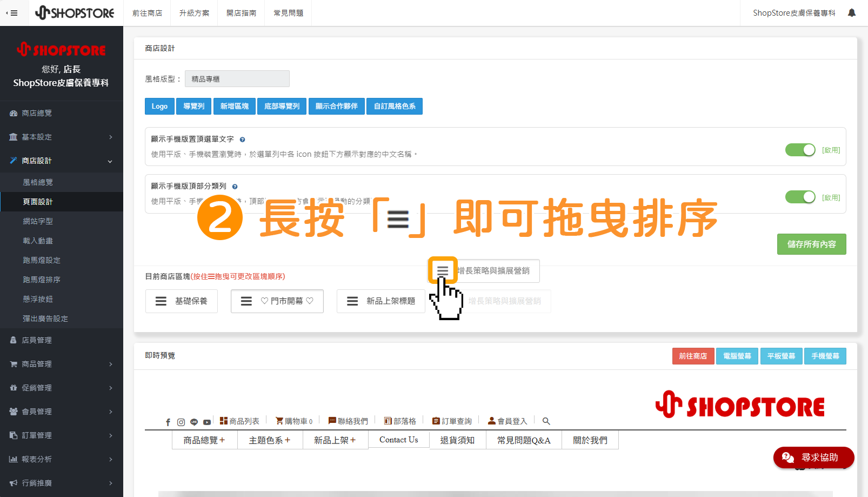The height and width of the screenshot is (497, 868).
Task: Click the Logo button
Action: click(x=159, y=106)
